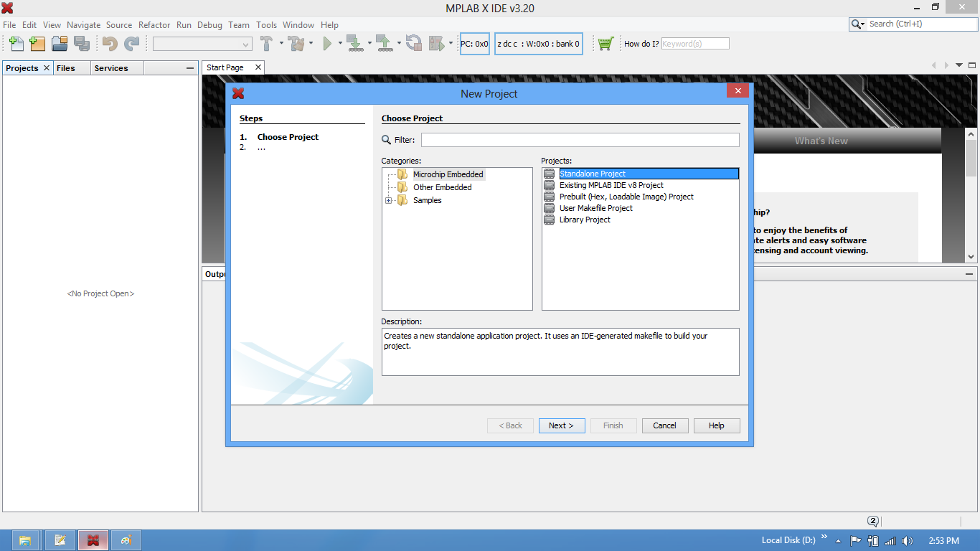980x551 pixels.
Task: Expand the Samples category tree node
Action: (x=389, y=200)
